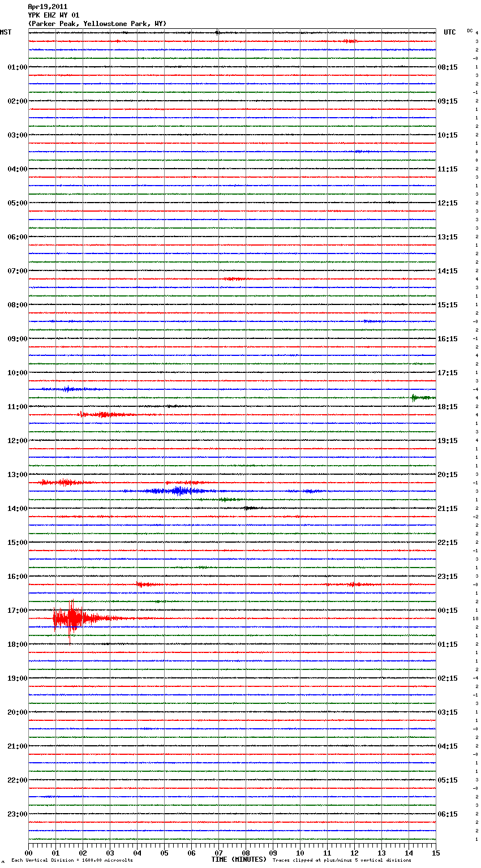This screenshot has height=868, width=481.
Task: Click the 11:15 UTC time label
Action: coord(448,169)
